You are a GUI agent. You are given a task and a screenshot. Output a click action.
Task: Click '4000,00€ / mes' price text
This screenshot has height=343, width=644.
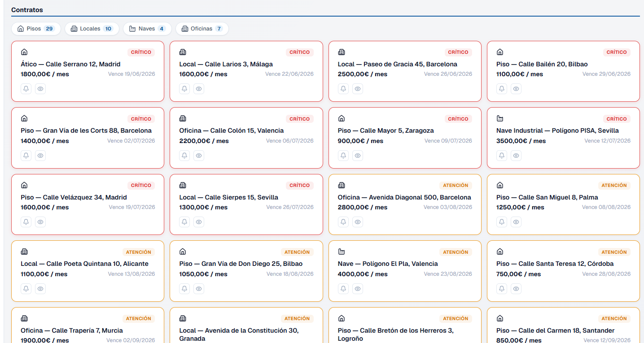tap(363, 274)
